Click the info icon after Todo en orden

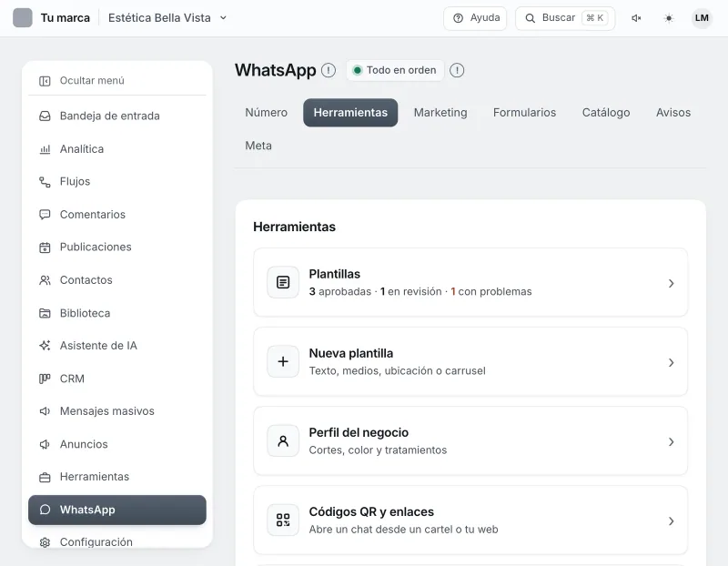coord(457,70)
